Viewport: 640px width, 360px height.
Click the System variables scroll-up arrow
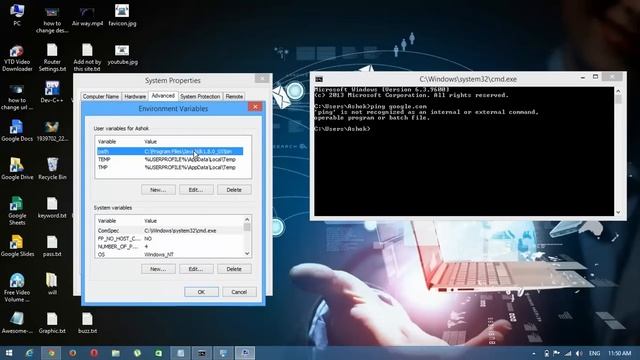[247, 220]
